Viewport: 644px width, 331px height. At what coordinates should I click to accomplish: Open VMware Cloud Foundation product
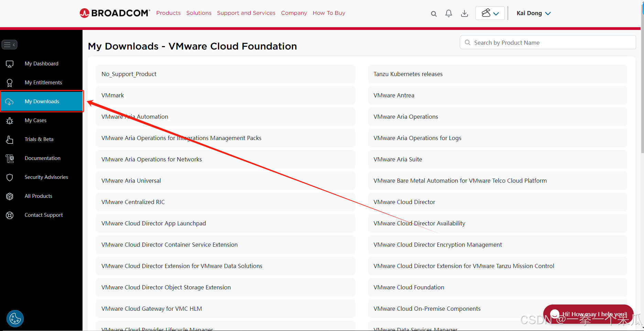(498, 287)
